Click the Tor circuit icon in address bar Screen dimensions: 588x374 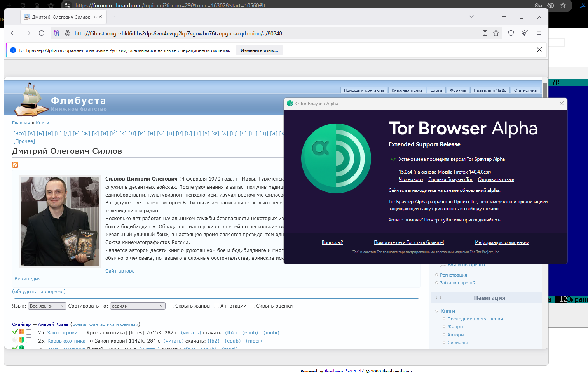57,33
